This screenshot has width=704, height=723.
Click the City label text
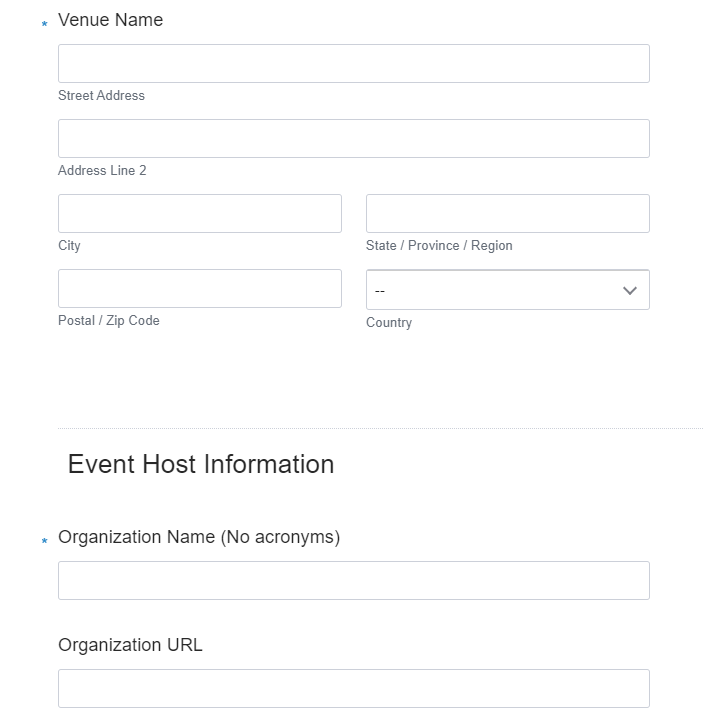pyautogui.click(x=69, y=246)
